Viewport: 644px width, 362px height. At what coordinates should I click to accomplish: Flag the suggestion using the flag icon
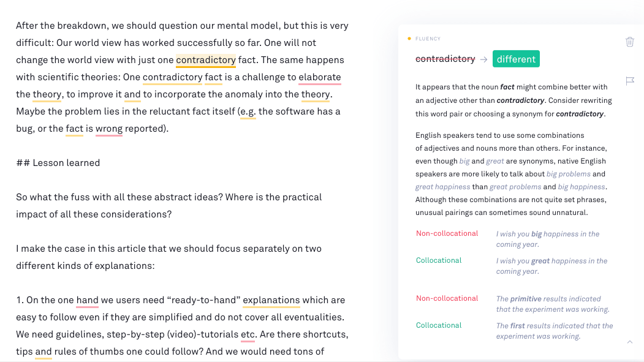[x=630, y=81]
